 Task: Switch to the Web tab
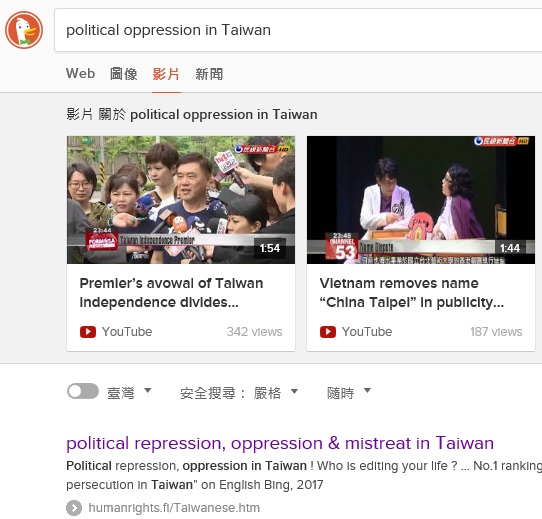tap(81, 74)
